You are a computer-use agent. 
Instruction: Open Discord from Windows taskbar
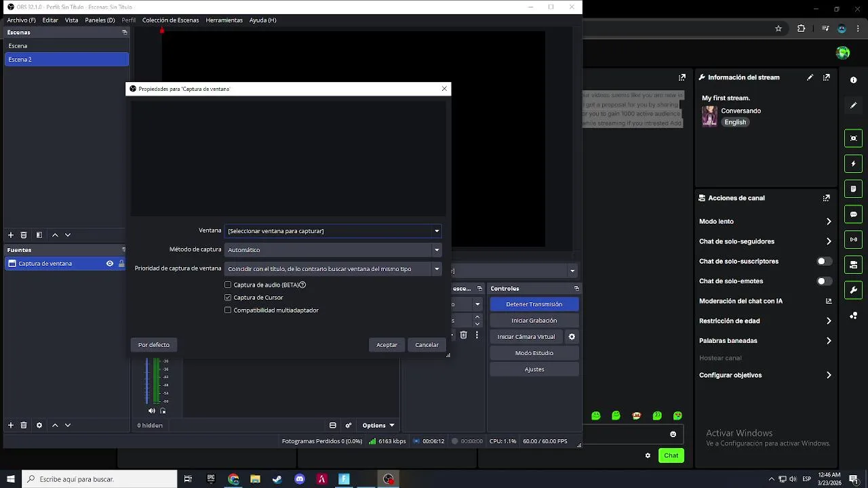(300, 479)
